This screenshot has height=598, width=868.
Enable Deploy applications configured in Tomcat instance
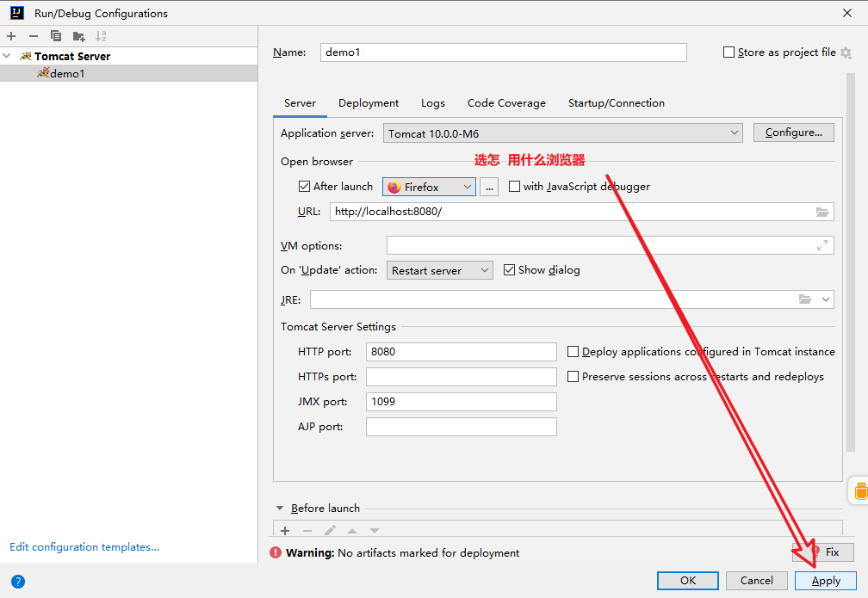[x=573, y=352]
